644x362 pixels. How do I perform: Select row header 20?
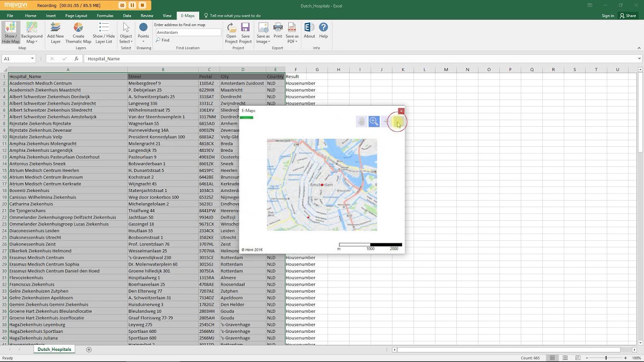pyautogui.click(x=4, y=204)
